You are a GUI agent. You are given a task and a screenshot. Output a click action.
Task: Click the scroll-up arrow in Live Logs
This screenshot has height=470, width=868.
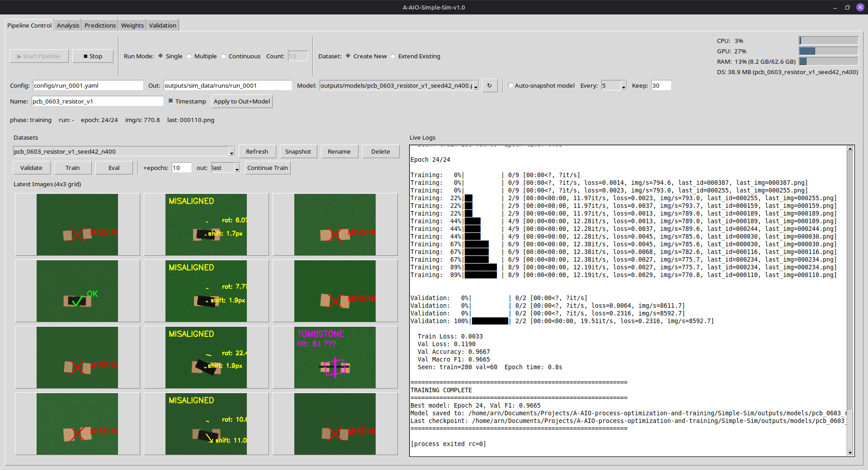coord(850,149)
